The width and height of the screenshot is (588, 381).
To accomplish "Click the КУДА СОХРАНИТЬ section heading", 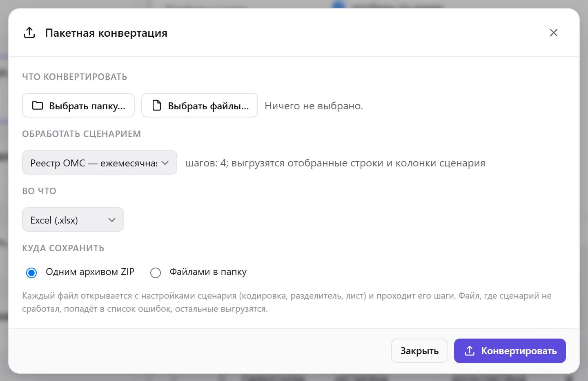I will (x=63, y=248).
